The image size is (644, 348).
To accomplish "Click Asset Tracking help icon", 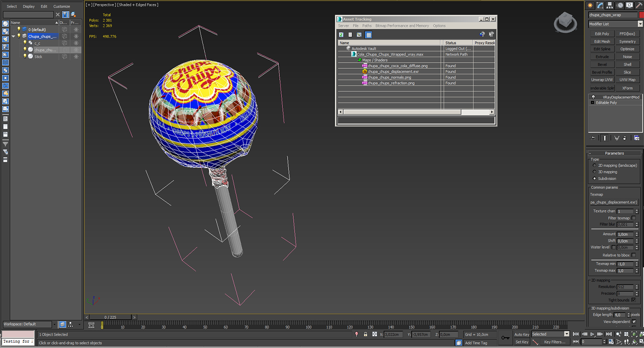I will point(482,34).
